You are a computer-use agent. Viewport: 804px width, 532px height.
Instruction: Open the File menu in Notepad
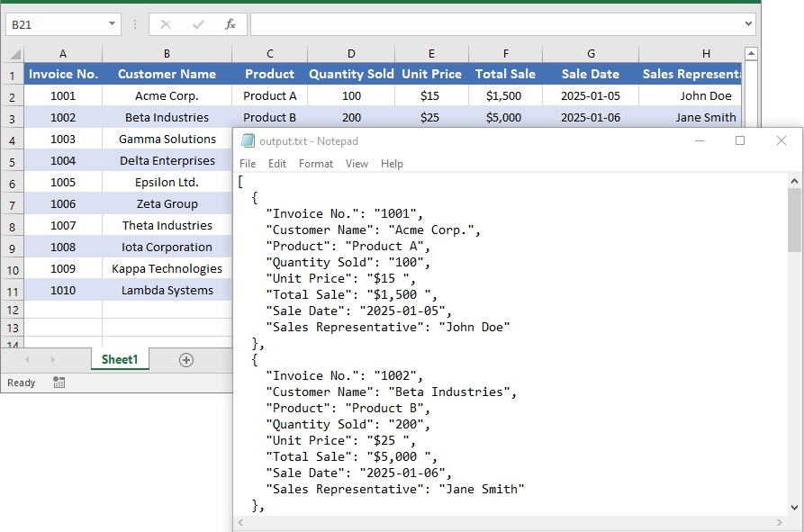tap(247, 163)
